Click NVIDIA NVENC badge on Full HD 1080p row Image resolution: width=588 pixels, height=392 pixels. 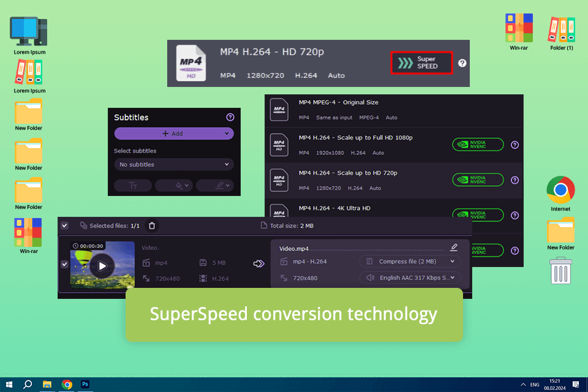coord(478,145)
